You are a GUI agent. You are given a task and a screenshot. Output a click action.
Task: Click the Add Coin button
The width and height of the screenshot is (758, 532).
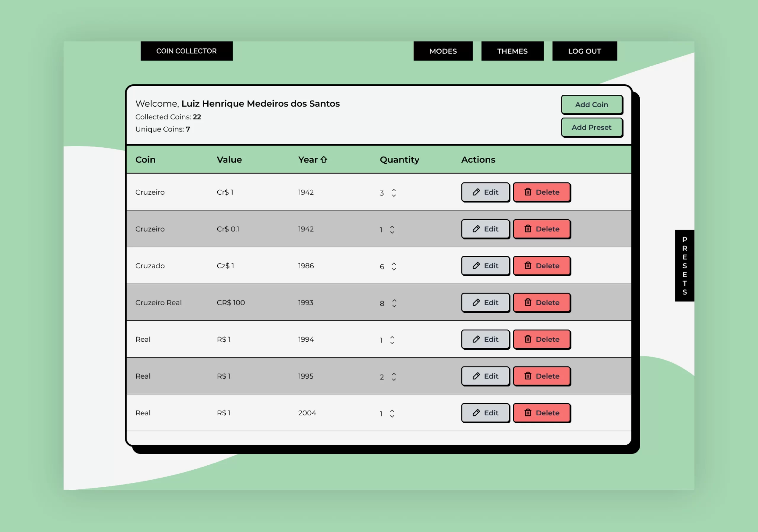coord(591,105)
